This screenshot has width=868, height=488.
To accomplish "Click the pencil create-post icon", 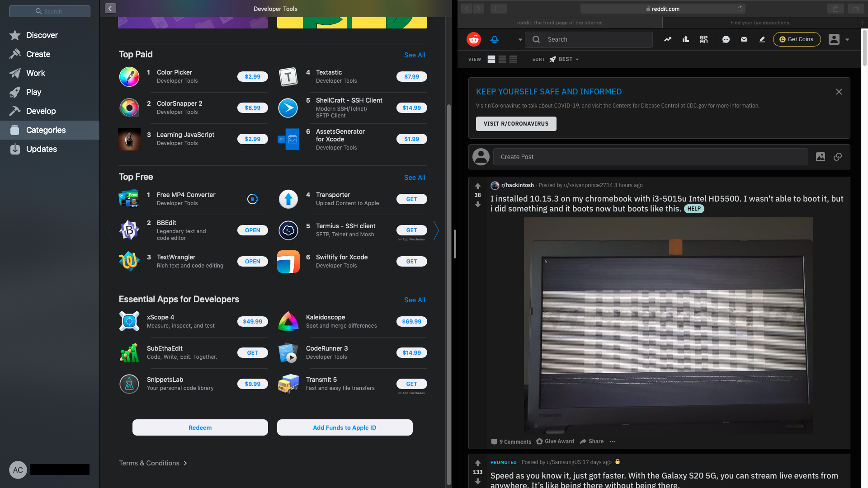I will click(x=762, y=39).
